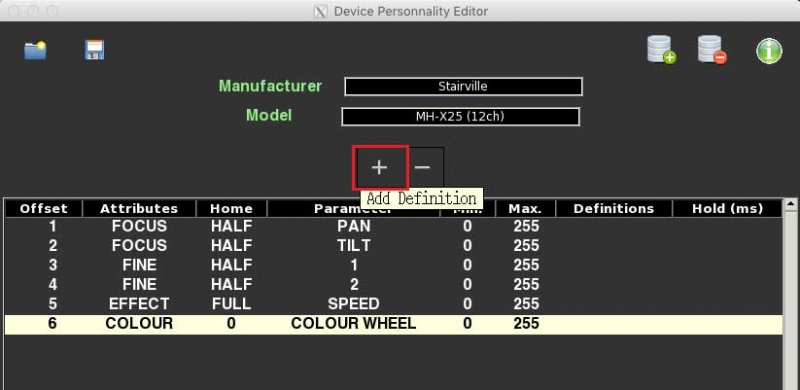The height and width of the screenshot is (390, 800).
Task: Click offset 3 row number
Action: click(53, 265)
